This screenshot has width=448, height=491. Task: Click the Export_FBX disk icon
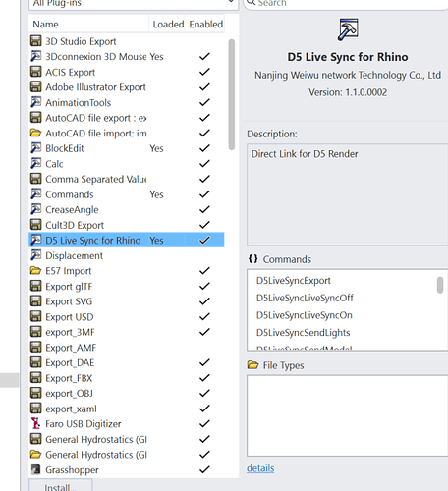(x=36, y=378)
